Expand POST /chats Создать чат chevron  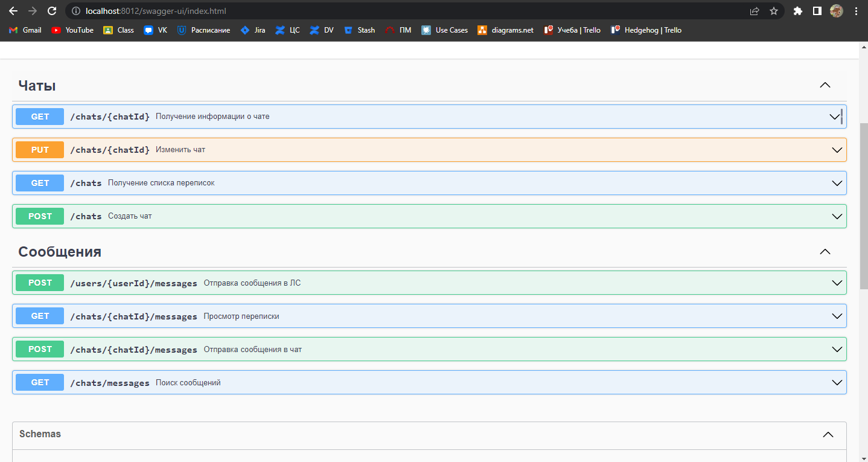[837, 216]
